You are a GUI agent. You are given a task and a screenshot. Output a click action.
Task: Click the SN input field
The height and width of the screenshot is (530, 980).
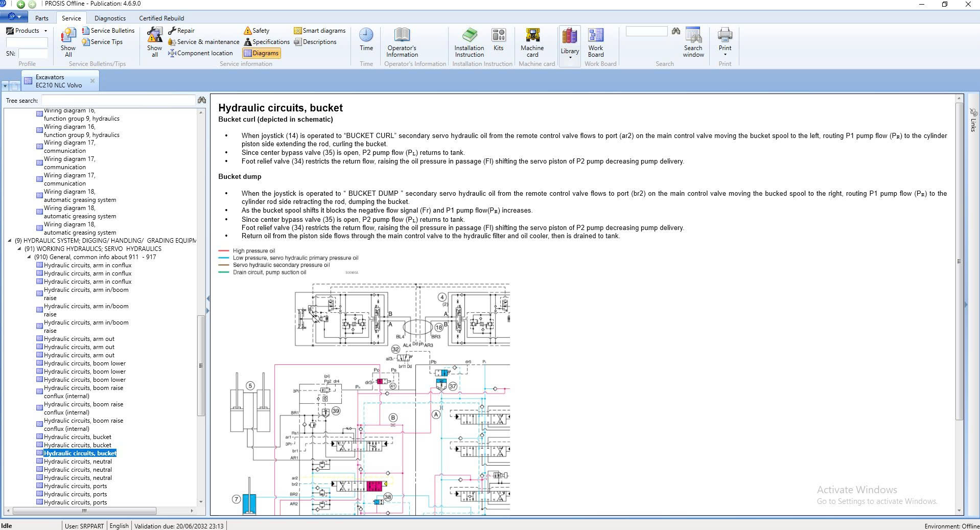click(33, 53)
